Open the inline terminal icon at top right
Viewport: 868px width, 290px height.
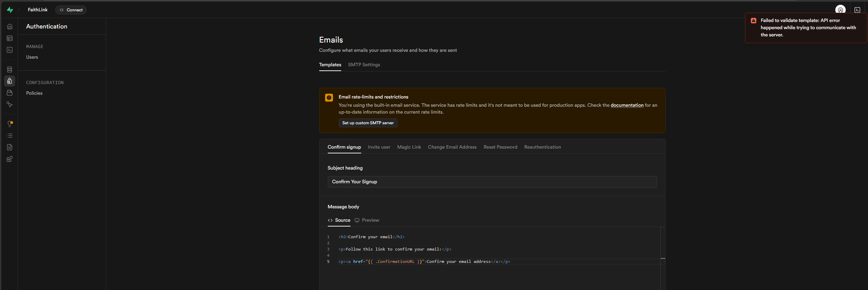(x=857, y=10)
